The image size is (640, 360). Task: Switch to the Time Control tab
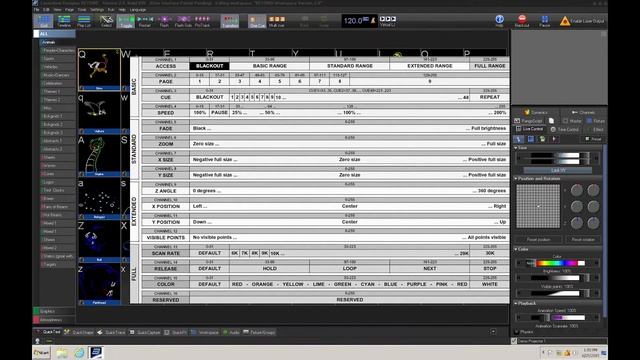564,129
